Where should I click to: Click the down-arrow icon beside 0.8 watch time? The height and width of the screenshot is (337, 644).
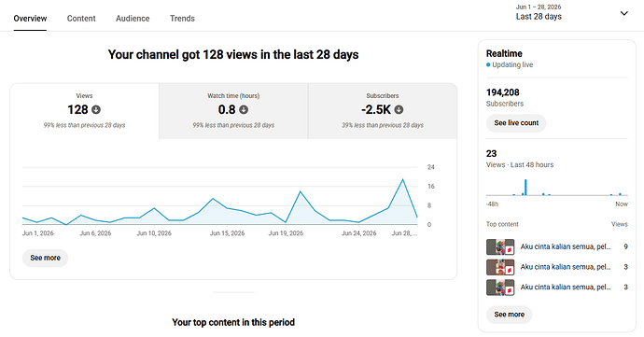(244, 110)
